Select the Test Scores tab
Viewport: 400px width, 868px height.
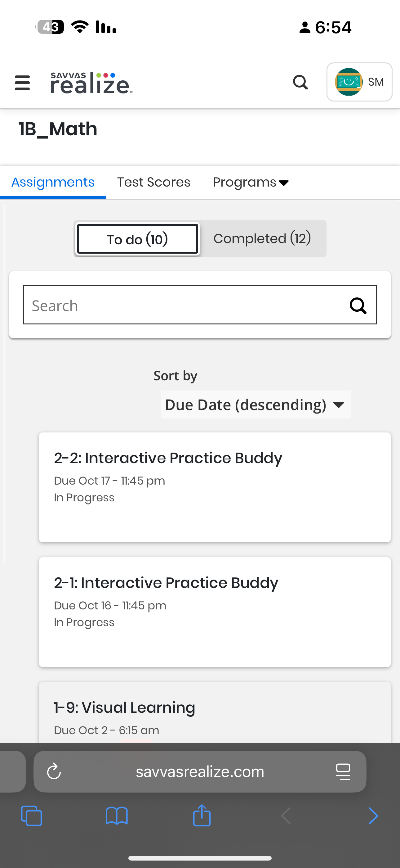click(153, 182)
